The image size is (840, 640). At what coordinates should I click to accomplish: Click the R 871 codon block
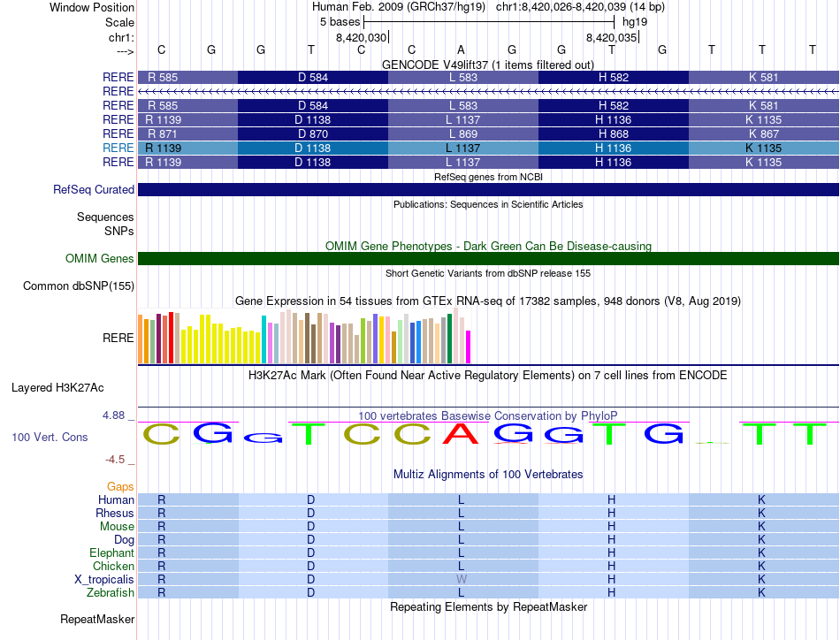tap(187, 133)
